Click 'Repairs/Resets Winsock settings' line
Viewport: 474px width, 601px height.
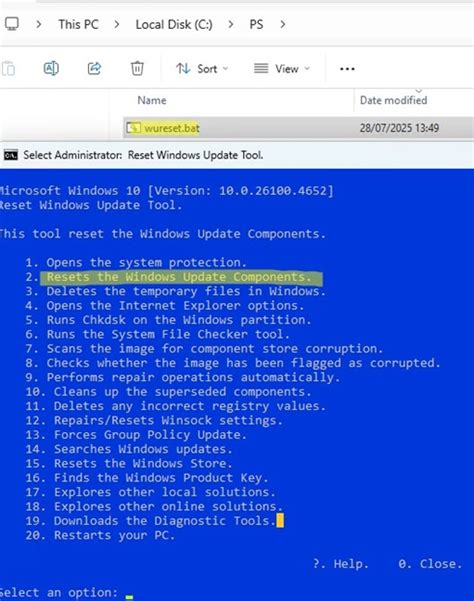154,420
